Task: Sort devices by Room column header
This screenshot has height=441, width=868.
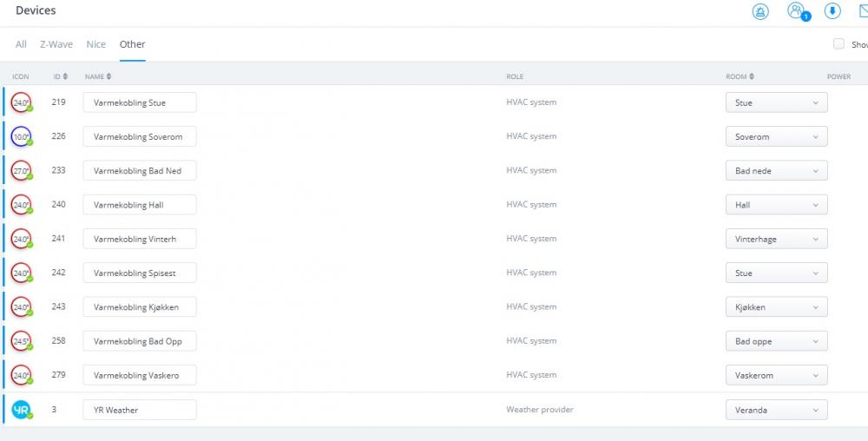Action: 739,76
